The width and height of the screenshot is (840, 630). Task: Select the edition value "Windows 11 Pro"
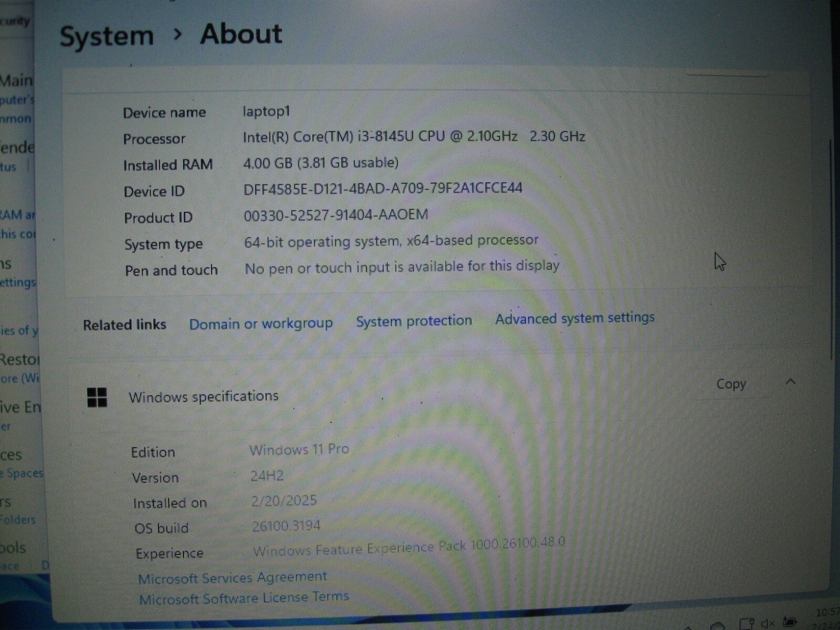(299, 450)
